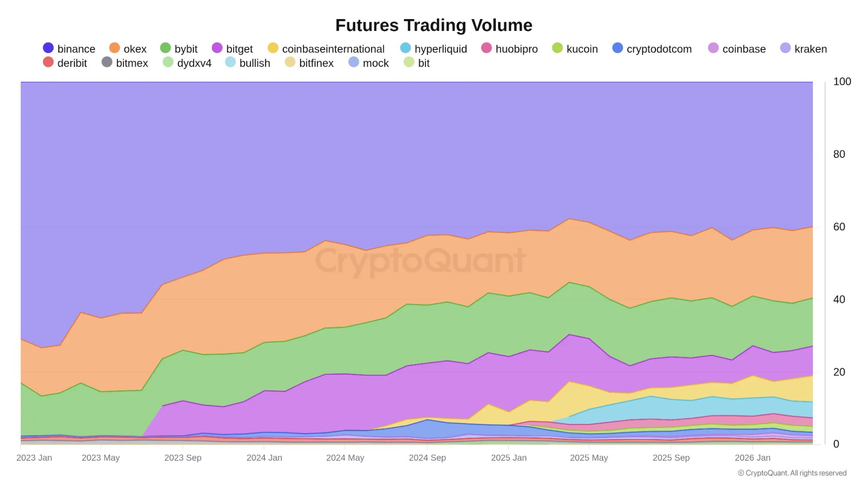Click the hyperliquid legend dot
This screenshot has width=868, height=488.
(x=405, y=48)
